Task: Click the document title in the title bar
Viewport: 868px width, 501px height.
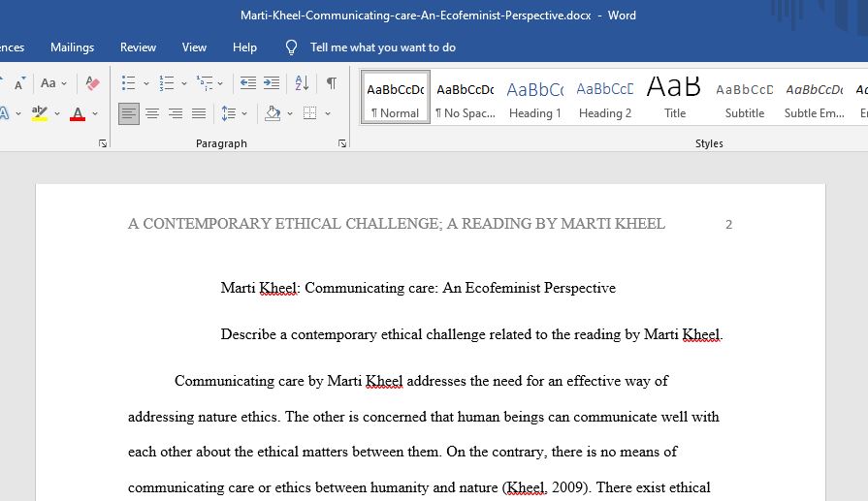Action: point(416,16)
